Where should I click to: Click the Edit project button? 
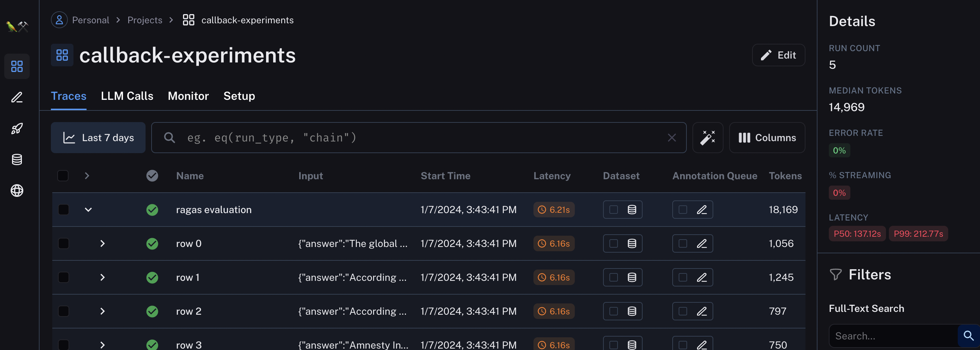pyautogui.click(x=778, y=55)
